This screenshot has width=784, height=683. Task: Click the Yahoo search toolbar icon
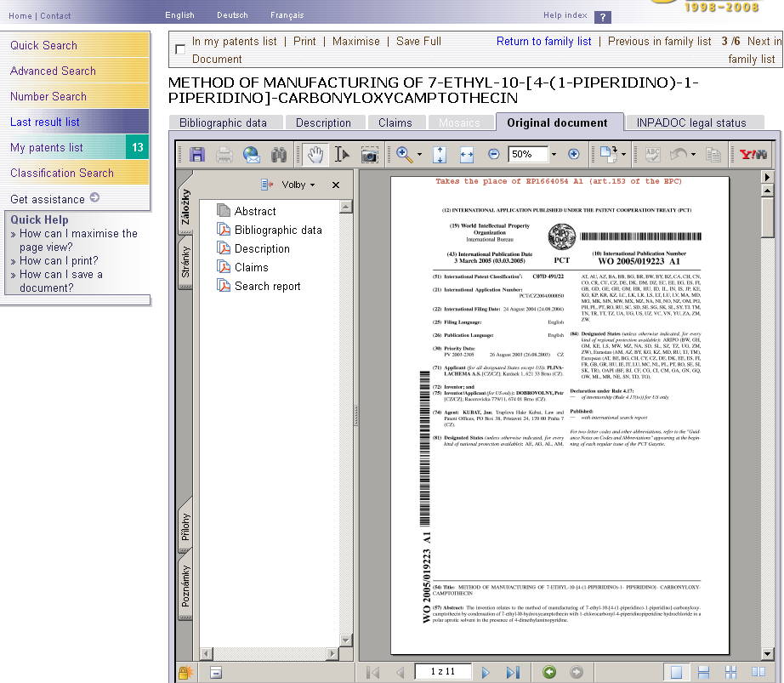(x=753, y=155)
